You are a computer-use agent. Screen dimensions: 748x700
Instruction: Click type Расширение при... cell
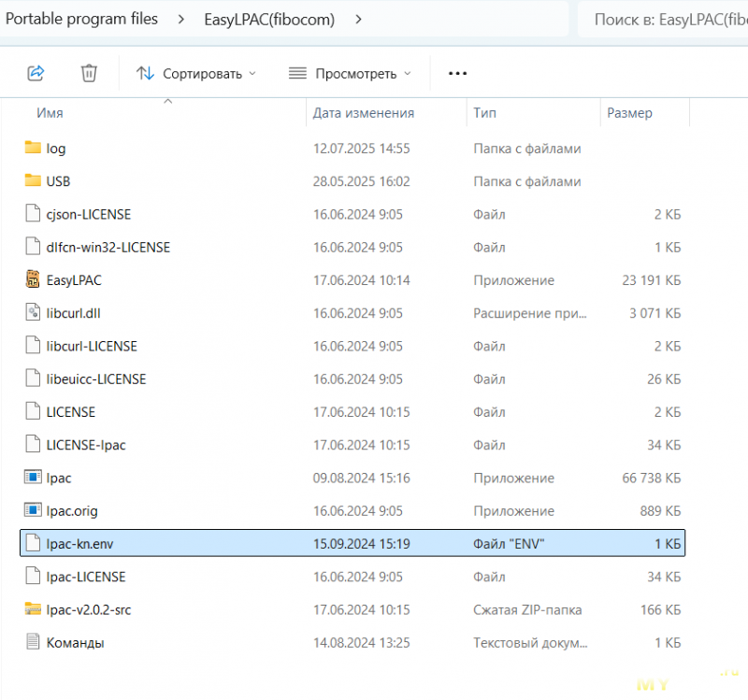tap(529, 313)
